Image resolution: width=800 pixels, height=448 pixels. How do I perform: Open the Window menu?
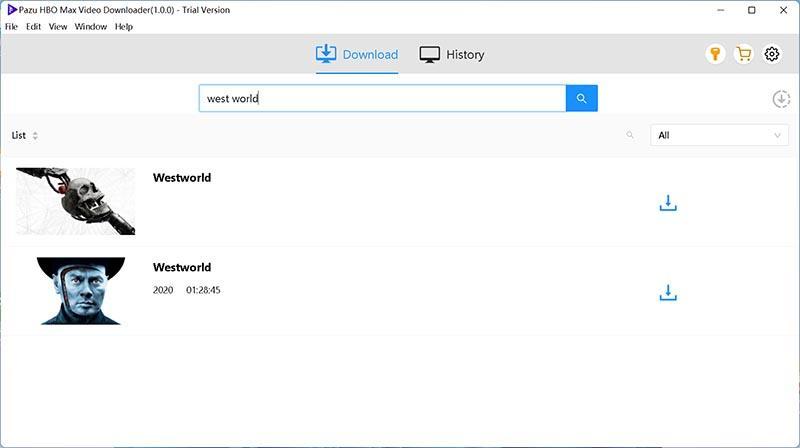(91, 27)
